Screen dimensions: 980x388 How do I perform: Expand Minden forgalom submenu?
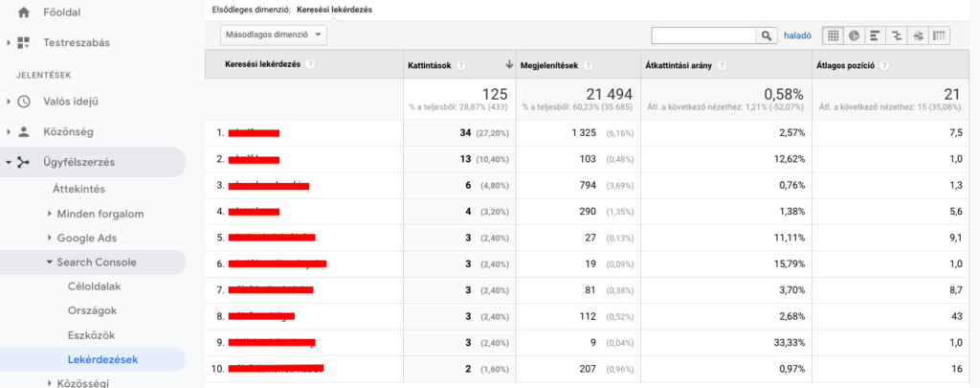click(x=50, y=214)
